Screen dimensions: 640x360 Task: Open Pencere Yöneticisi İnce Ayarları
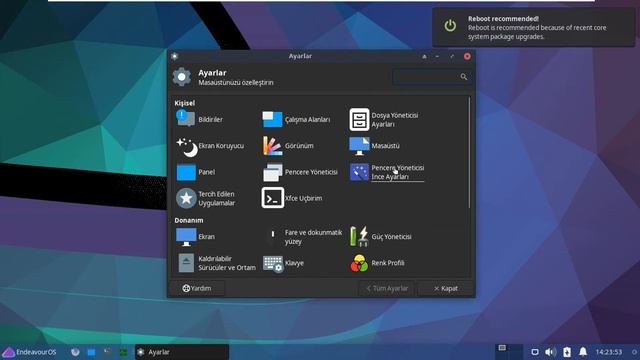tap(387, 172)
